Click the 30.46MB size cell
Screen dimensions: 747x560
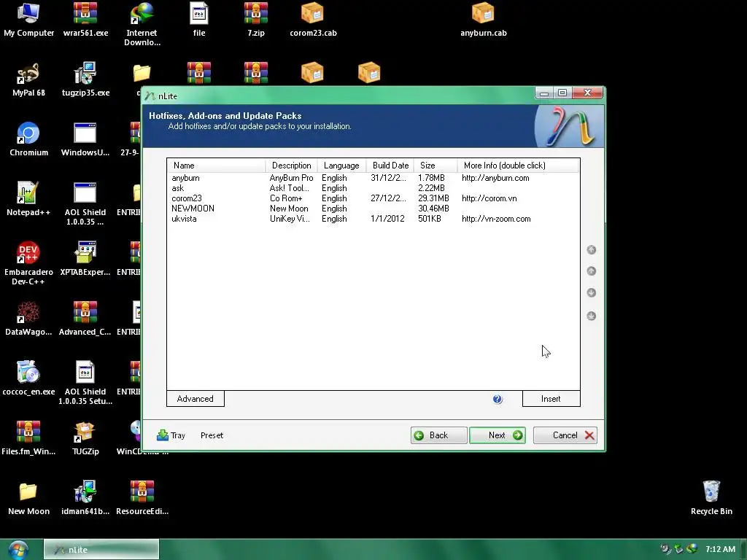pos(433,209)
